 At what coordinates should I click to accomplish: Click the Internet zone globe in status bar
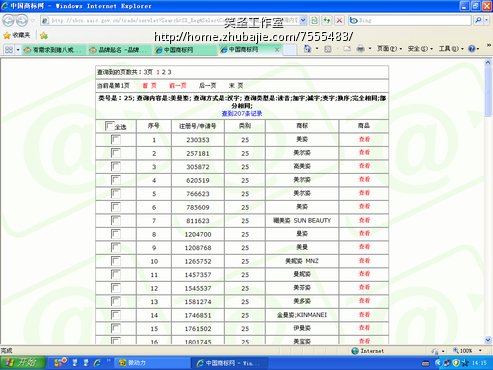pos(355,351)
